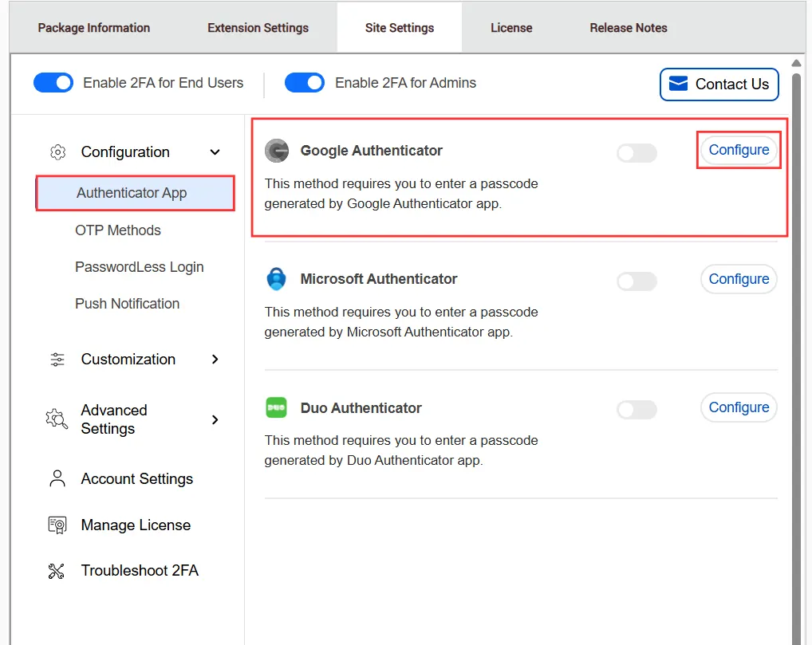Collapse the Configuration section
Screen dimensions: 812x645
(x=214, y=151)
